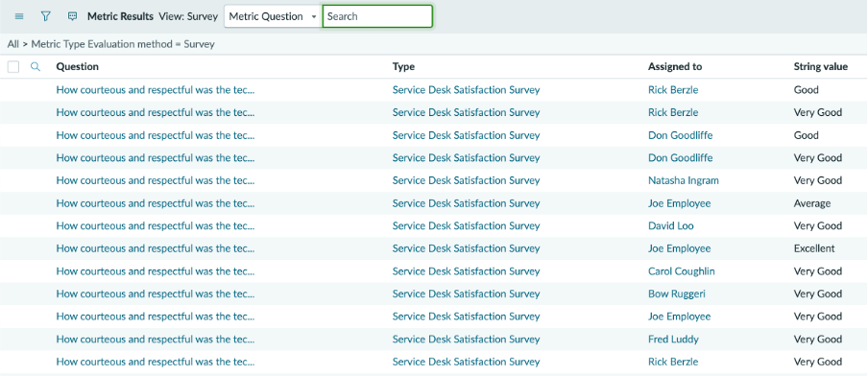
Task: Toggle column search magnifier icon
Action: point(36,67)
